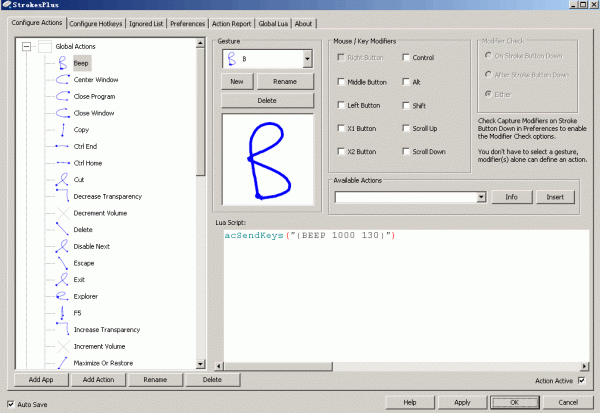Click the tree list scroll-up arrow
Viewport: 600px width, 413px height.
[200, 43]
